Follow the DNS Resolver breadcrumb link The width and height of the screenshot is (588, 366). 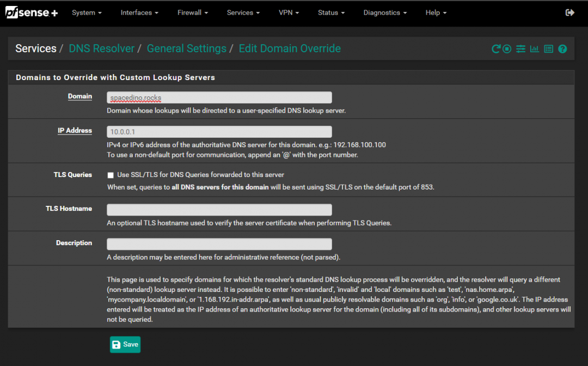coord(101,48)
